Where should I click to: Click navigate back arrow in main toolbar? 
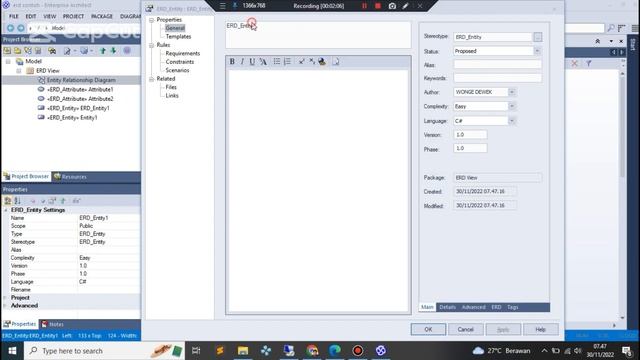pos(11,28)
